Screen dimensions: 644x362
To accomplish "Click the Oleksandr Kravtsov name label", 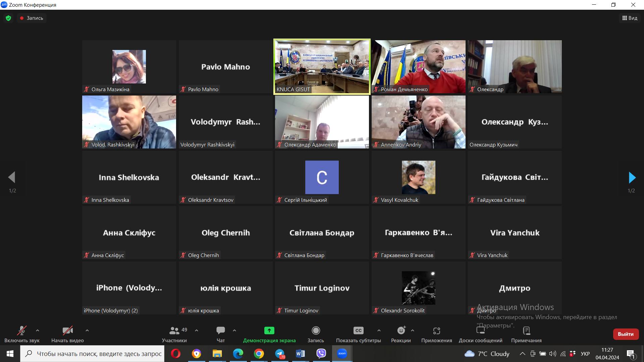I will (x=211, y=200).
